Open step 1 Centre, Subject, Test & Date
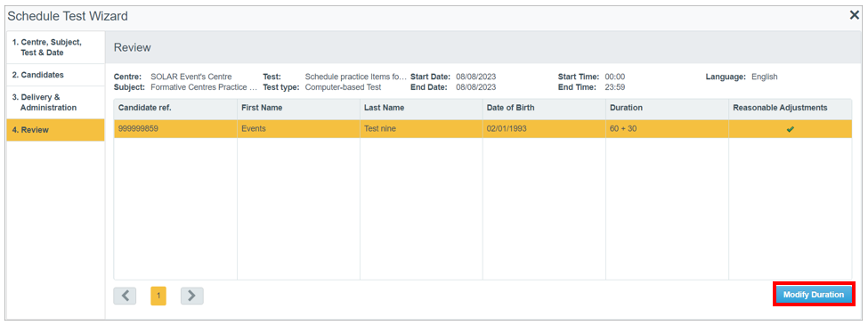 pos(55,47)
